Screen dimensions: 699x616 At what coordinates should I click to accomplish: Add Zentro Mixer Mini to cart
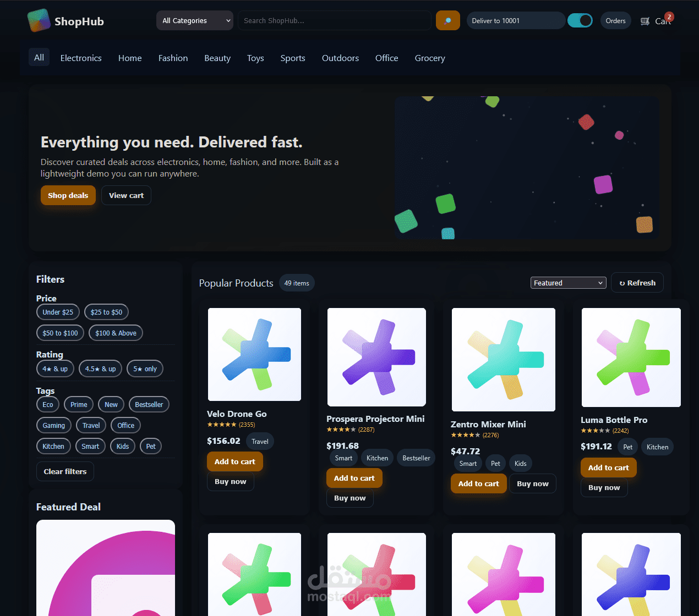tap(479, 483)
